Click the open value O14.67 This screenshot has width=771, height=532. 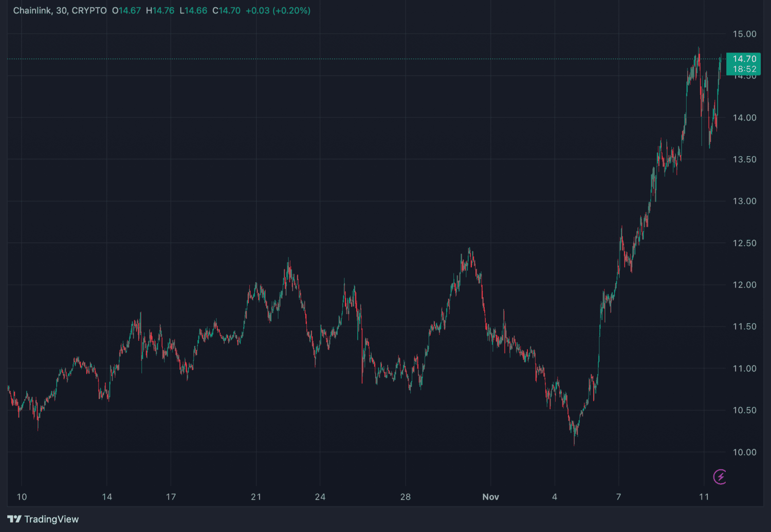click(x=126, y=11)
